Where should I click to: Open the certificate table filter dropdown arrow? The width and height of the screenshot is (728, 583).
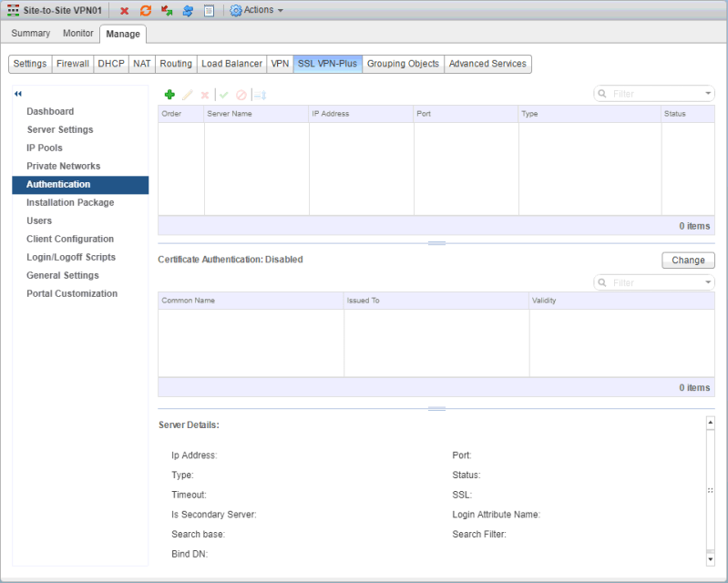tap(708, 283)
